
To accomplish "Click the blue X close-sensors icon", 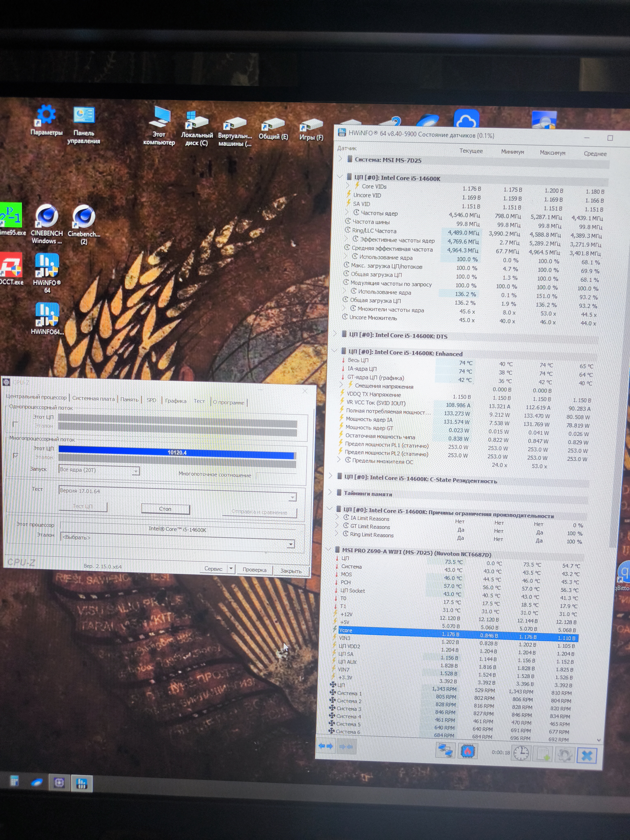I will click(x=587, y=755).
